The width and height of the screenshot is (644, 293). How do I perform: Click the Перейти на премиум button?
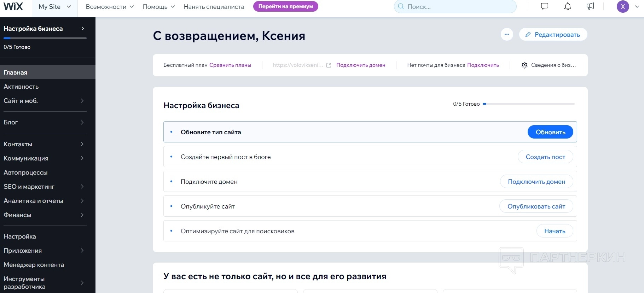pyautogui.click(x=285, y=6)
